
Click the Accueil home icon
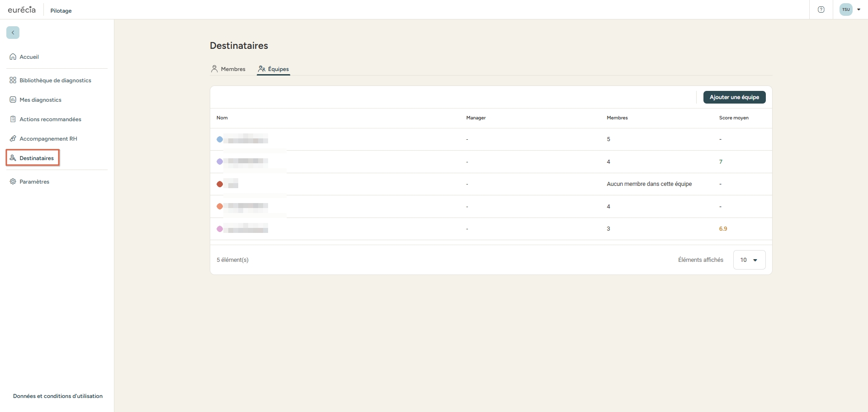(x=13, y=57)
